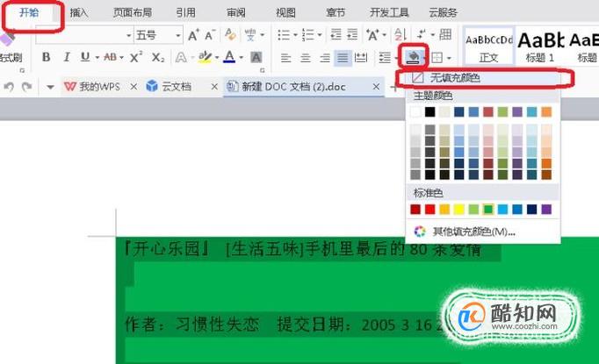Toggle character shading A
This screenshot has height=364, width=599.
click(x=256, y=58)
